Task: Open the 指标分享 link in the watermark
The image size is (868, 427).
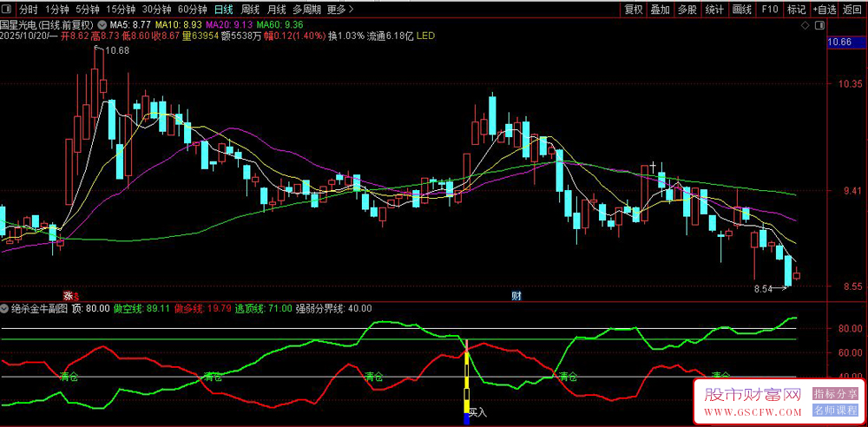Action: point(835,394)
